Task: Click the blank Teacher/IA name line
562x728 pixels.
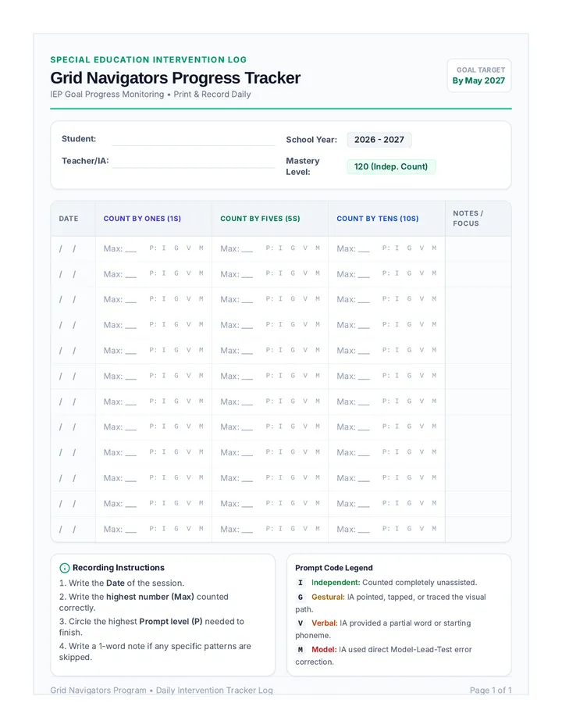Action: pos(194,162)
